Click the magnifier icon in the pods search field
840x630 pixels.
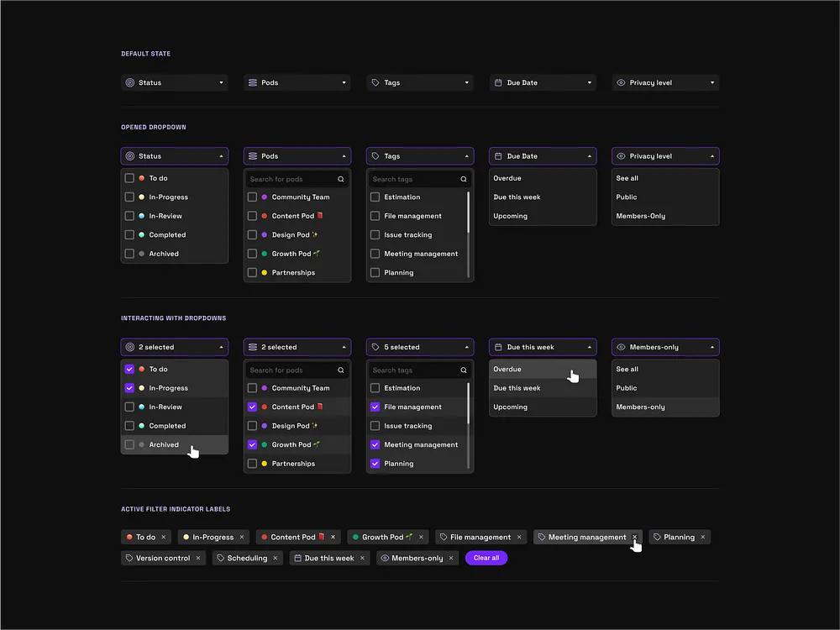340,179
